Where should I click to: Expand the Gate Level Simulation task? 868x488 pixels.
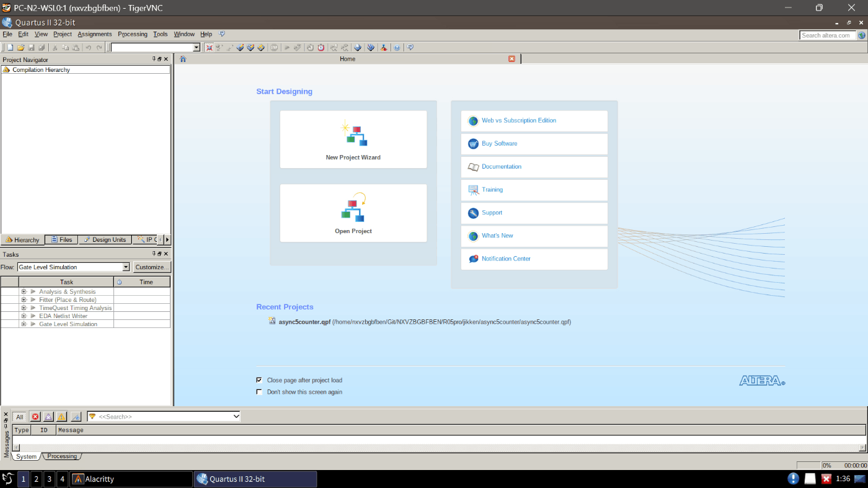(x=24, y=324)
